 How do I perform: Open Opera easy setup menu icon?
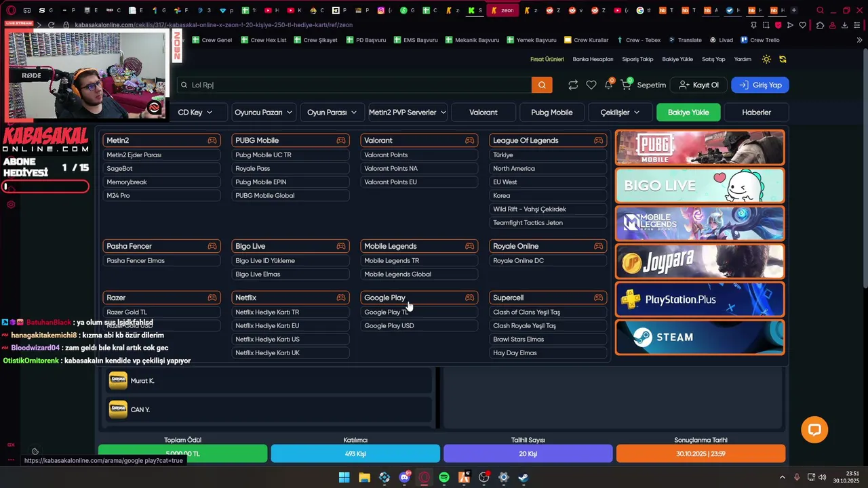click(x=858, y=25)
